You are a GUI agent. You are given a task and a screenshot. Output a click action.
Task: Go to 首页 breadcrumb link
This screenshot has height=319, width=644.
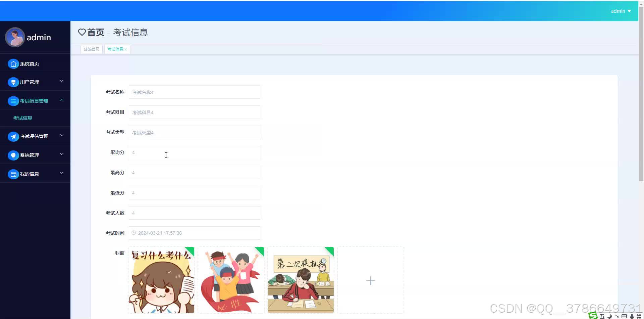[x=96, y=32]
